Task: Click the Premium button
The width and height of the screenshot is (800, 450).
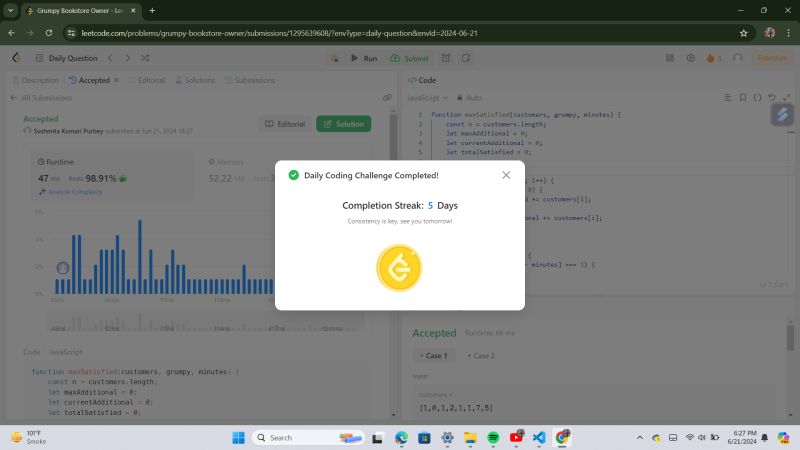Action: pyautogui.click(x=772, y=58)
